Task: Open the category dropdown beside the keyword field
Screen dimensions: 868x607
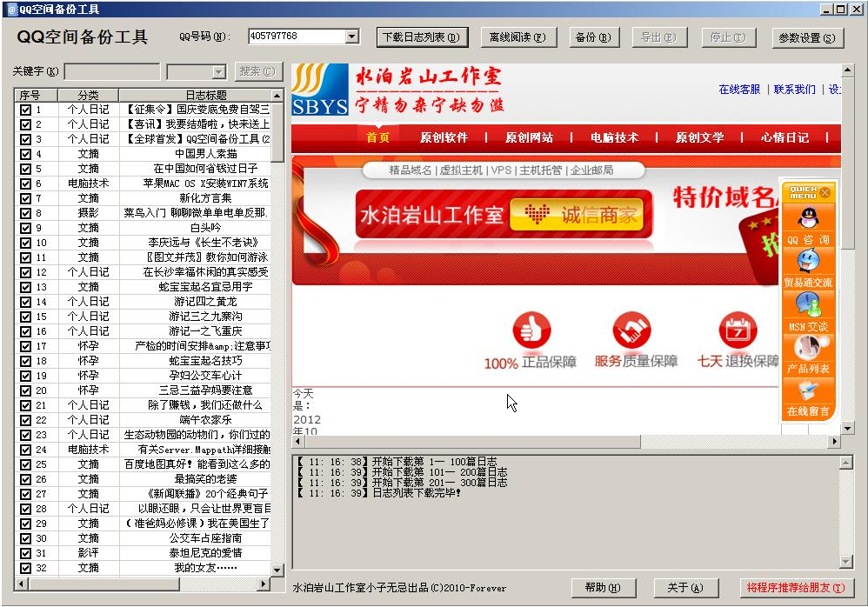Action: click(x=219, y=72)
